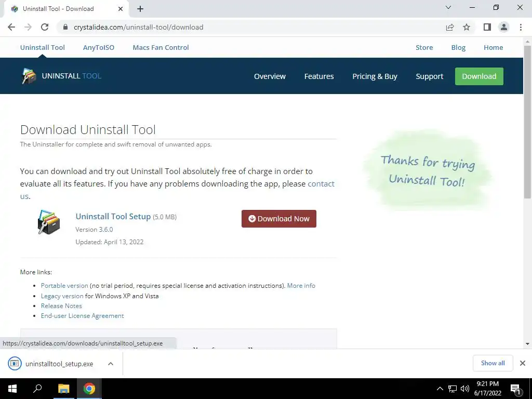The width and height of the screenshot is (532, 399).
Task: Close the downloads shelf
Action: coord(523,363)
